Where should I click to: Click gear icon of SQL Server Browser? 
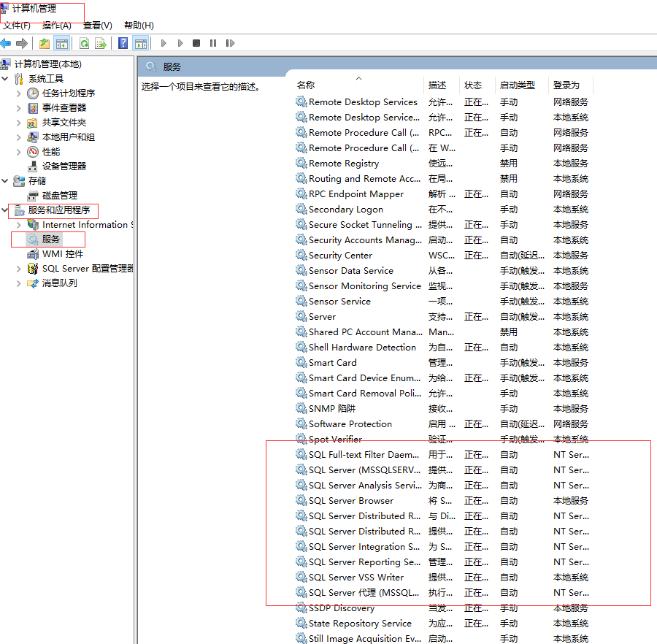301,500
